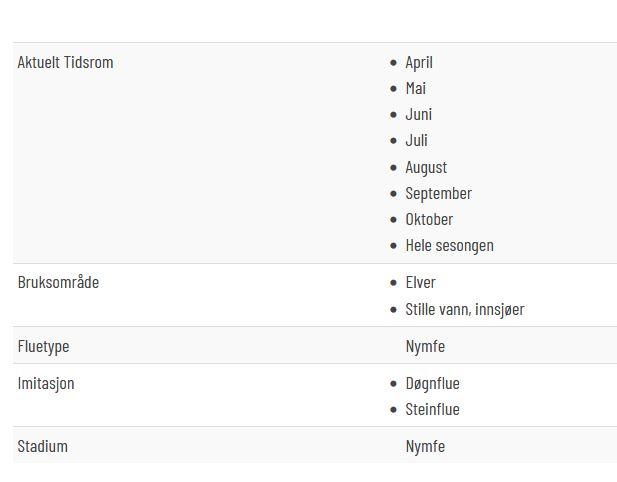Select the April list item

tap(419, 63)
